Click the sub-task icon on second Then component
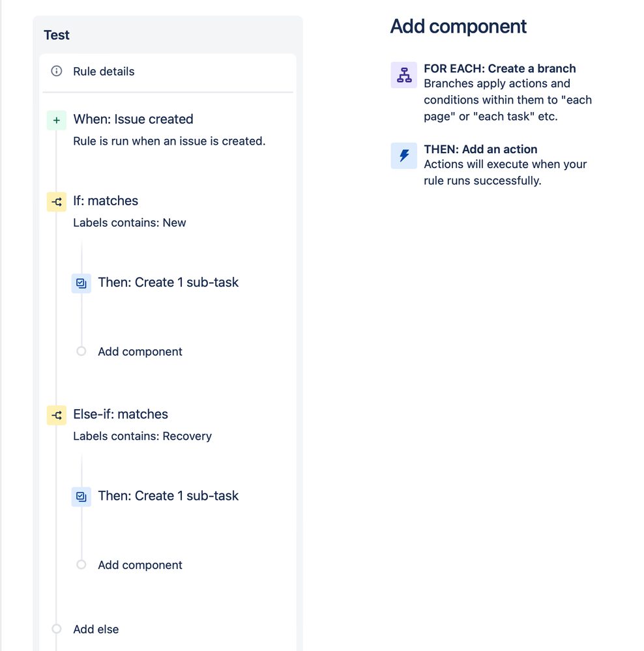This screenshot has height=651, width=644. click(x=81, y=496)
